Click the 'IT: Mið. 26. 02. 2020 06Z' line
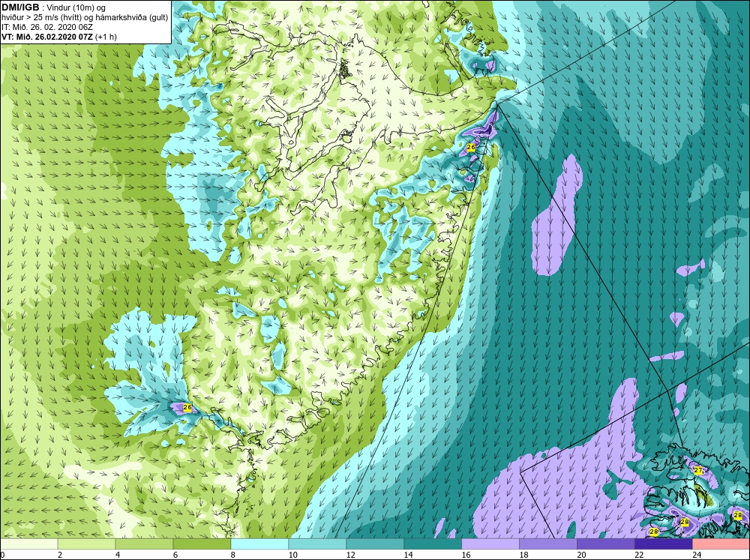 pos(47,27)
